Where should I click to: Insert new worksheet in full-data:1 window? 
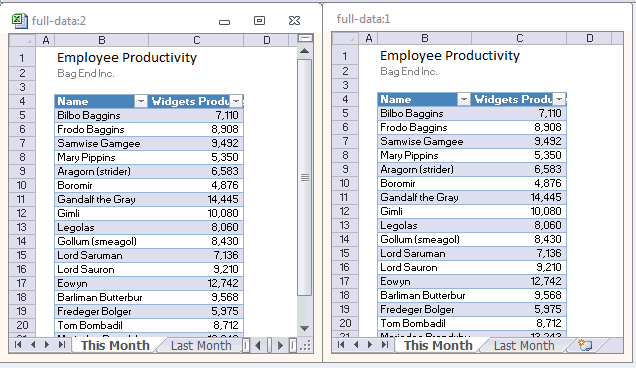585,345
